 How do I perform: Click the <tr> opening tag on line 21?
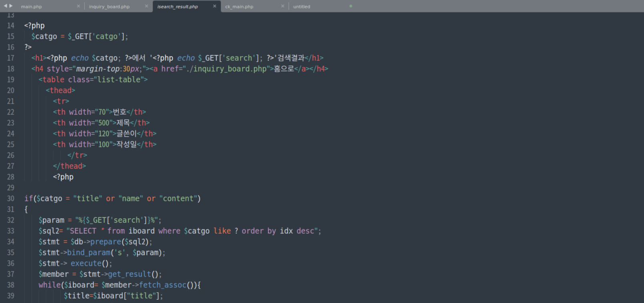[x=61, y=101]
